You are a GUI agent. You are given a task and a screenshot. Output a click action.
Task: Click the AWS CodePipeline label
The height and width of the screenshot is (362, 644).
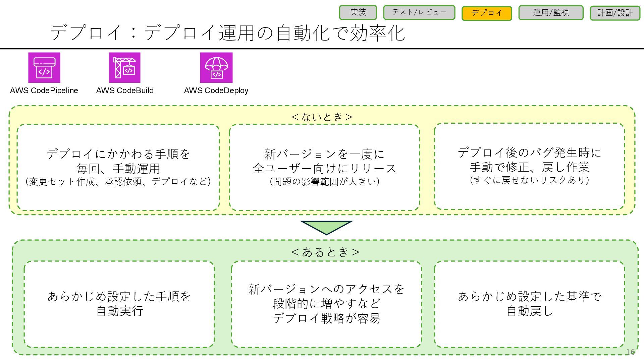click(44, 90)
